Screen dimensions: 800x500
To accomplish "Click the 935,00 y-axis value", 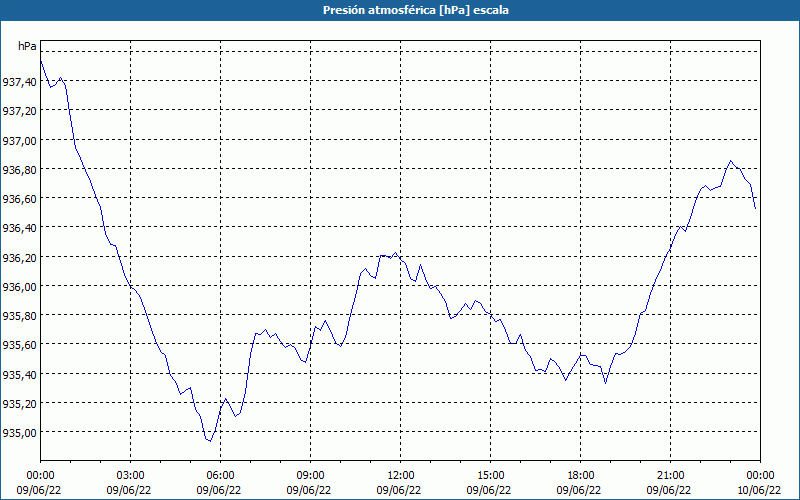I will tap(19, 433).
